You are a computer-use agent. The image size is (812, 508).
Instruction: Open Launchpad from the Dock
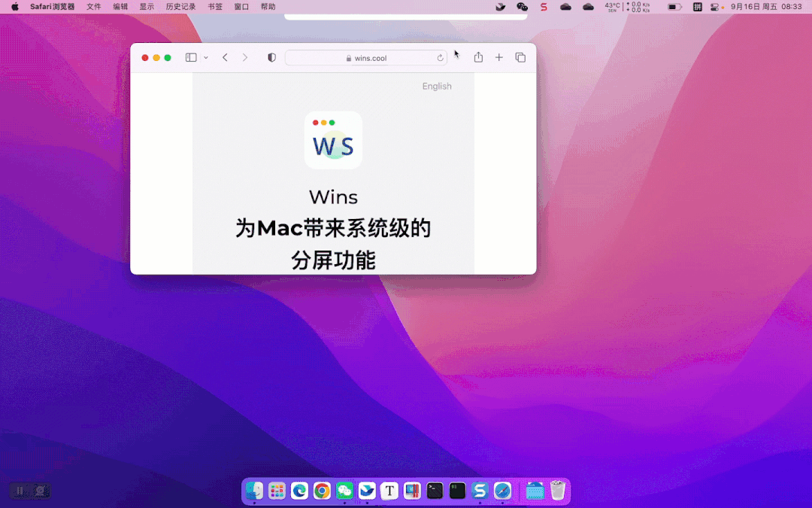click(277, 491)
